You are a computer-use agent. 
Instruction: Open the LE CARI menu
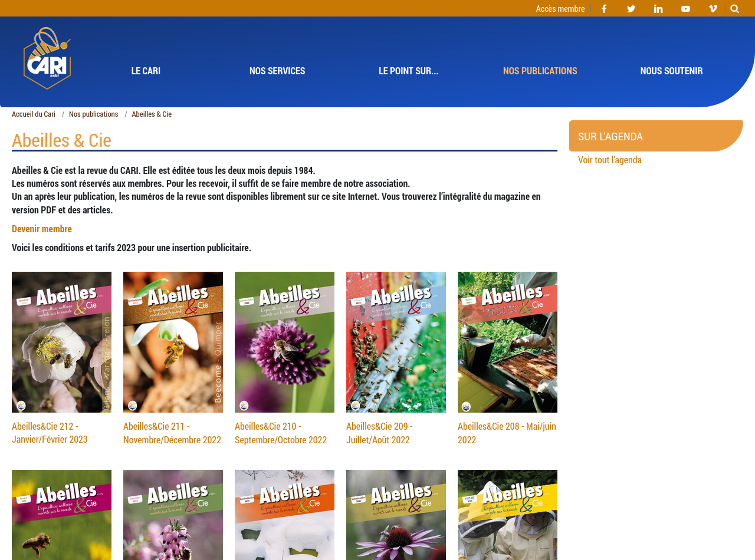point(146,71)
